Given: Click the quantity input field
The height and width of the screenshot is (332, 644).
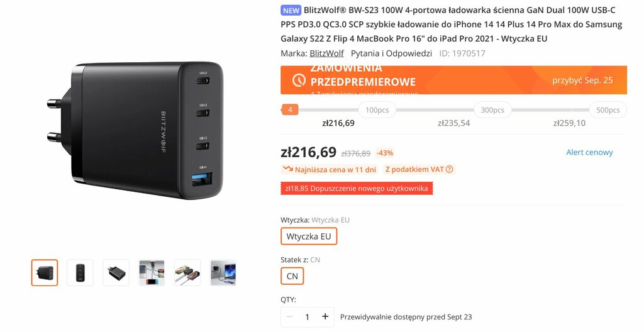Looking at the screenshot, I should click(307, 317).
